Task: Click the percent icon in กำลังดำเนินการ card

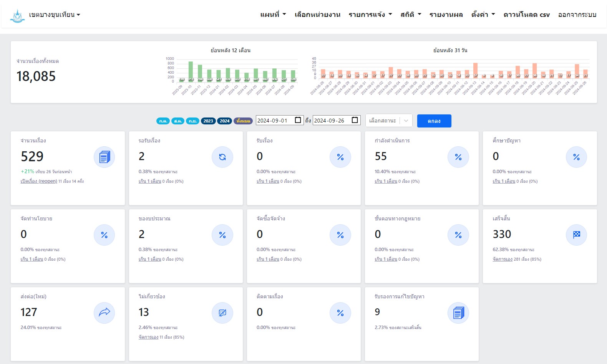Action: tap(458, 157)
